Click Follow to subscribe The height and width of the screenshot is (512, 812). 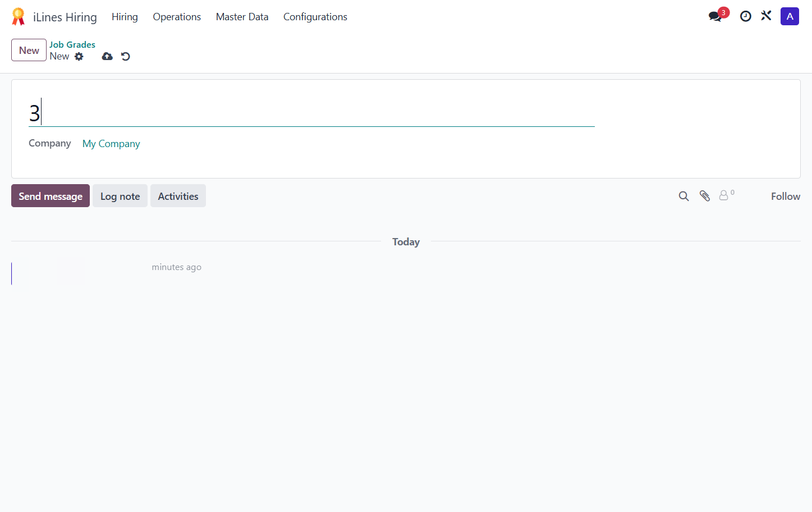tap(786, 196)
